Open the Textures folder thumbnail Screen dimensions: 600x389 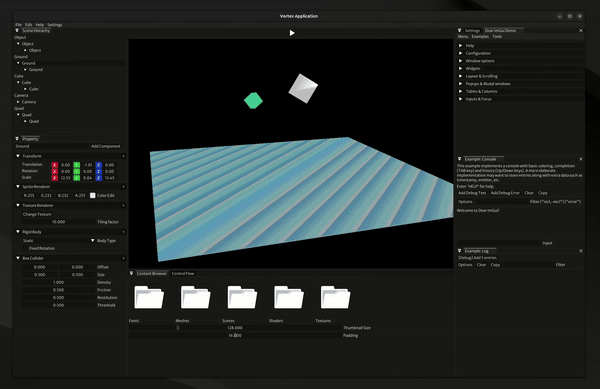336,297
